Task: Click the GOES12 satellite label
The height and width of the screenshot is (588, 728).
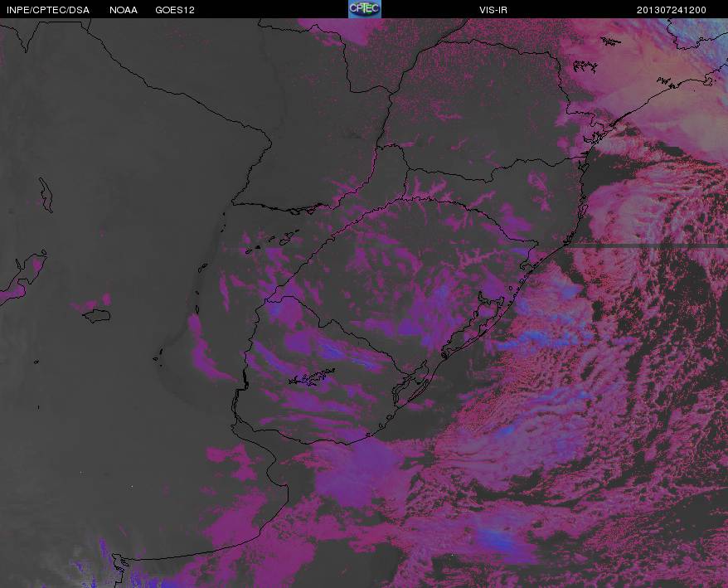Action: click(x=175, y=10)
